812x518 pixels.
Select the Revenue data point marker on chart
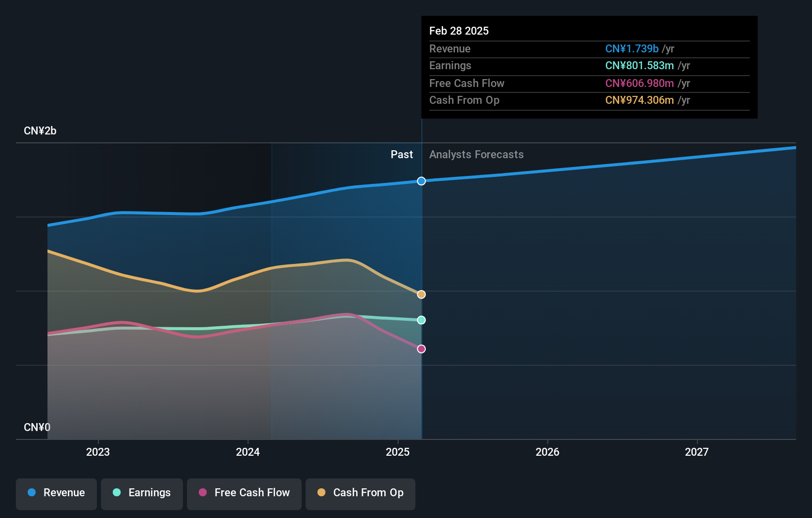coord(421,181)
